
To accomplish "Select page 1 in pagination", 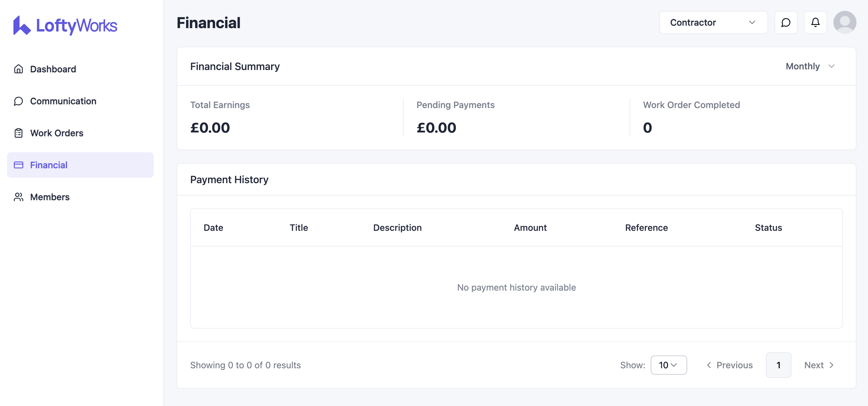I will (778, 365).
